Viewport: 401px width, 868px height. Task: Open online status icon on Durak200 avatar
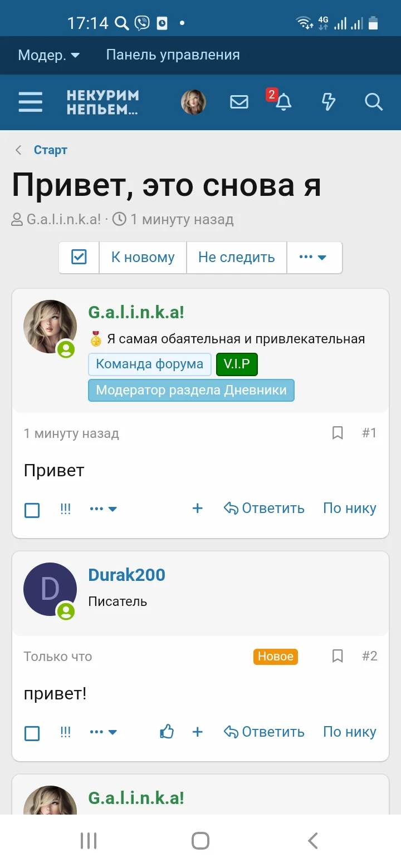coord(66,611)
